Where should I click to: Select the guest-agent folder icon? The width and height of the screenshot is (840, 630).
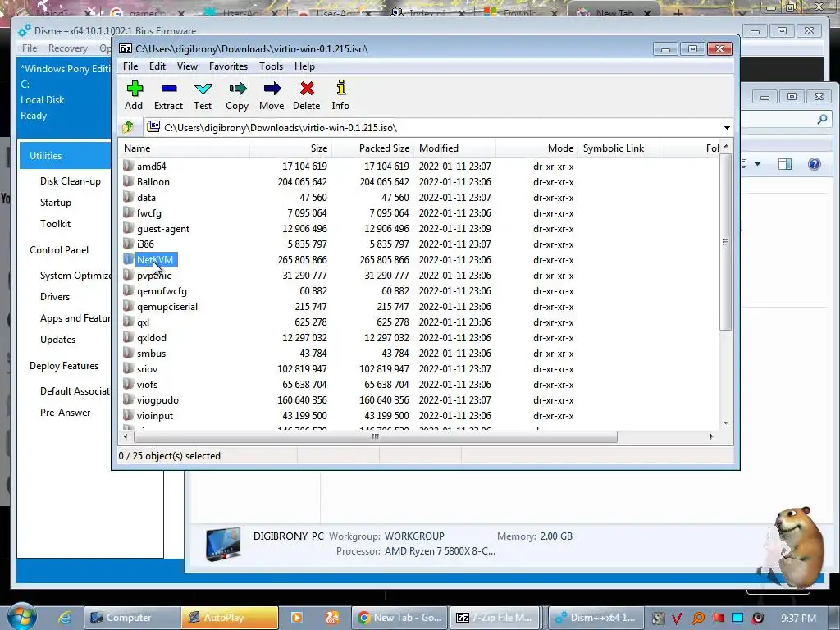(x=128, y=228)
